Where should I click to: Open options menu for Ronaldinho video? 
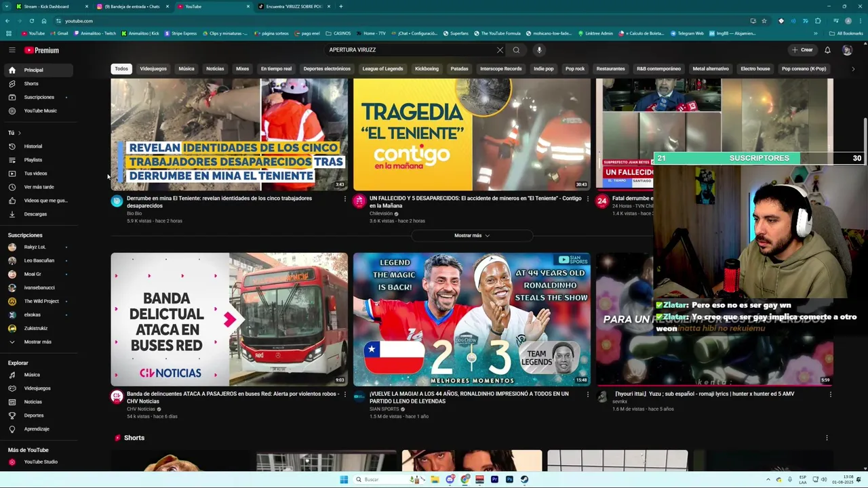point(587,394)
